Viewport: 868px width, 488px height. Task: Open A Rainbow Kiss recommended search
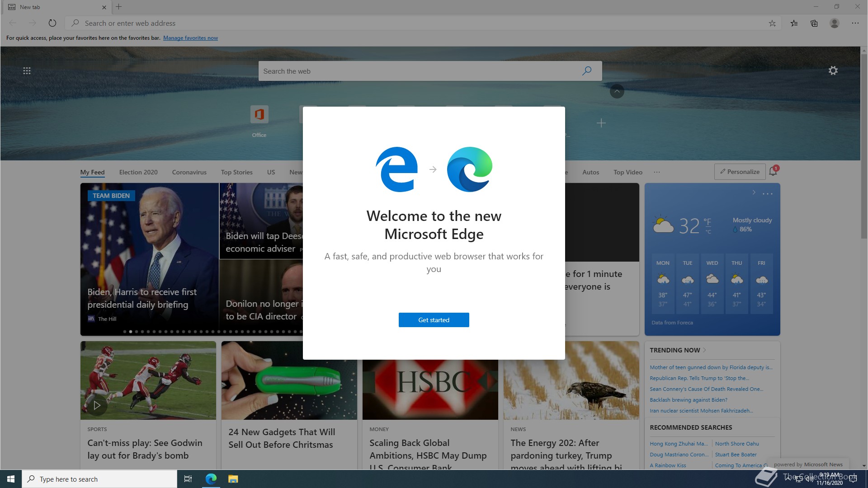pyautogui.click(x=668, y=465)
